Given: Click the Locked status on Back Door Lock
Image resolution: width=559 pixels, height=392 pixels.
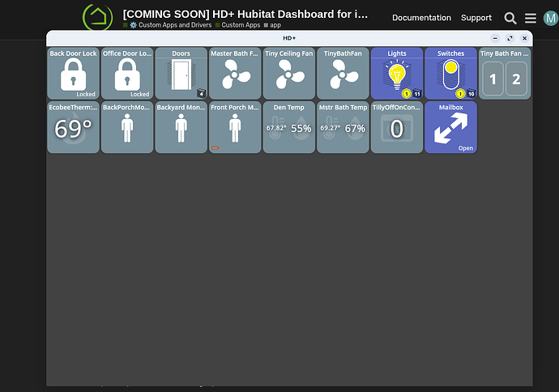Looking at the screenshot, I should pyautogui.click(x=86, y=95).
